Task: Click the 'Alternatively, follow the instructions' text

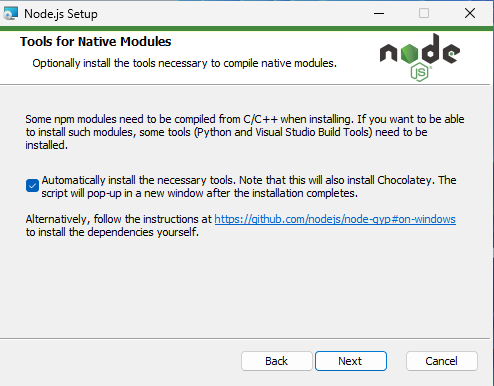Action: pos(119,219)
